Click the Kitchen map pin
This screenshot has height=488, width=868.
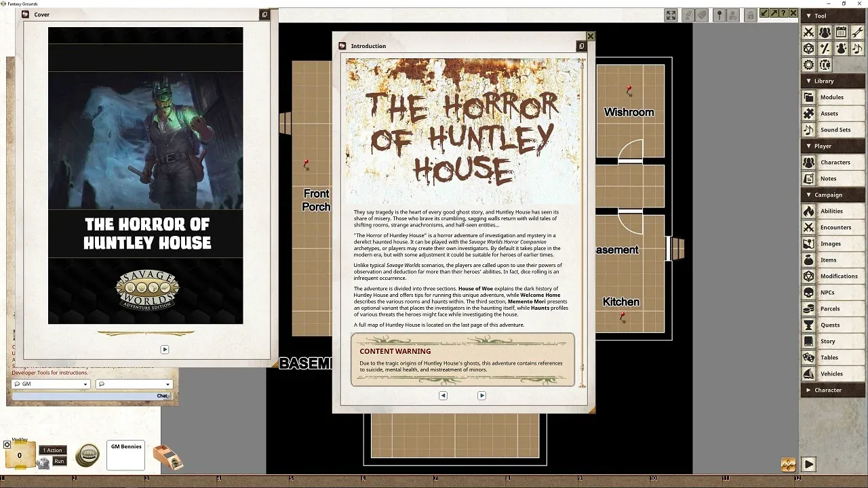pyautogui.click(x=622, y=317)
